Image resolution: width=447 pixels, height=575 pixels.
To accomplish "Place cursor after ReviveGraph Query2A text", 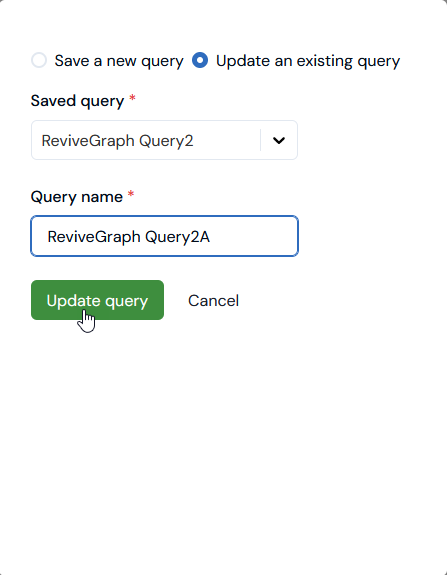I will pyautogui.click(x=212, y=237).
